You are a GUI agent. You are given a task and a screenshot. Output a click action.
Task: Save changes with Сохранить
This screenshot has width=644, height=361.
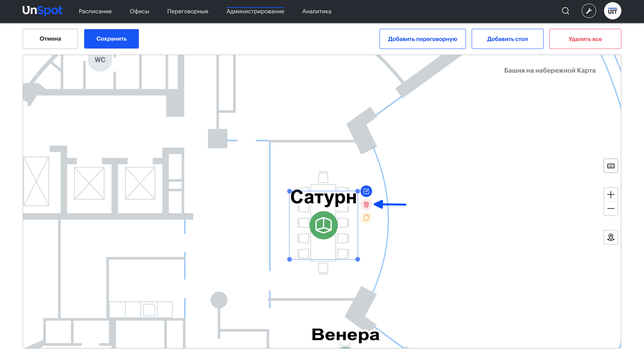point(112,39)
